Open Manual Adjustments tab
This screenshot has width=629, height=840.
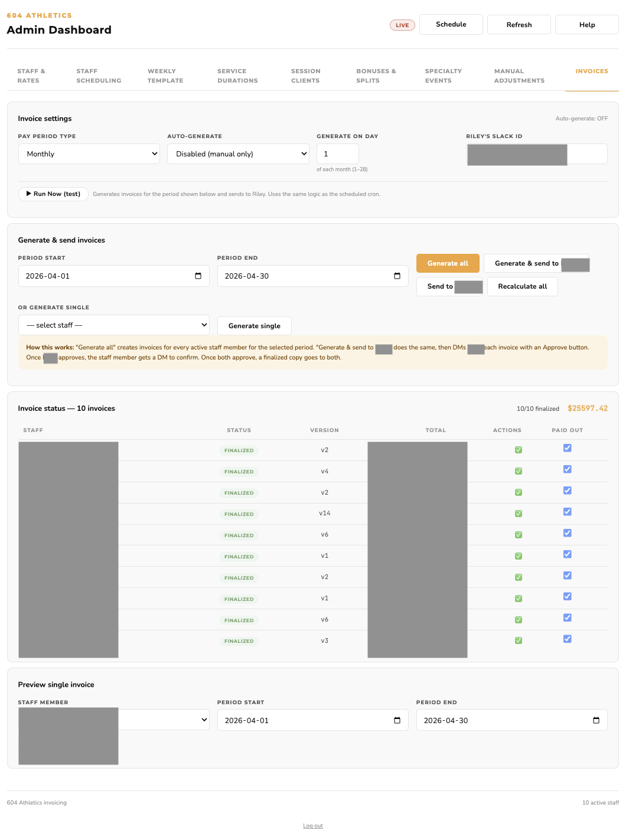click(519, 76)
